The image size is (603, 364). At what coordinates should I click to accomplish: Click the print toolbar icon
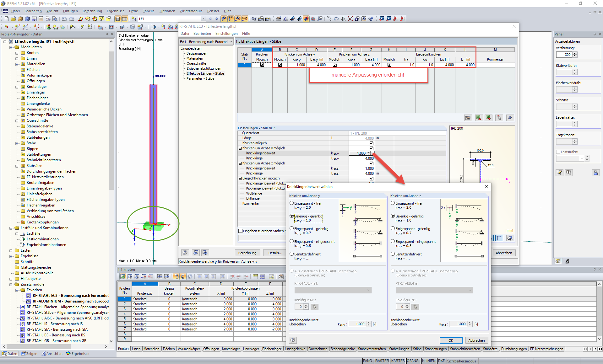point(48,19)
